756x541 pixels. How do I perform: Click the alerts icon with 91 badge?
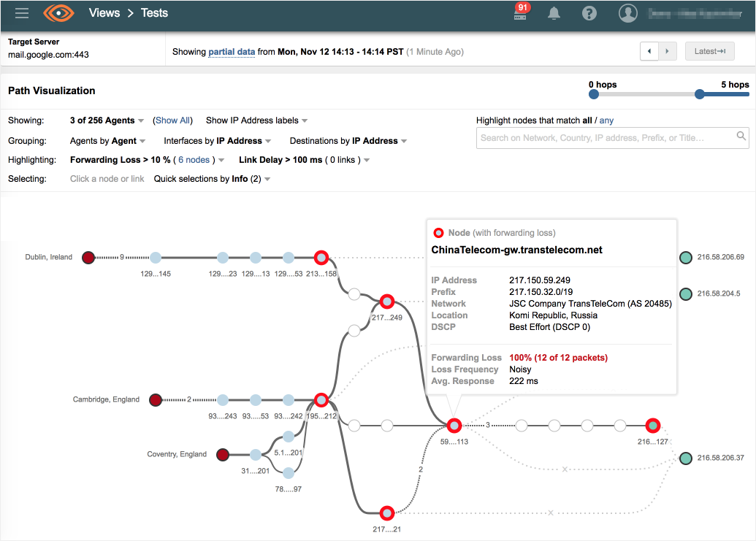pyautogui.click(x=521, y=13)
